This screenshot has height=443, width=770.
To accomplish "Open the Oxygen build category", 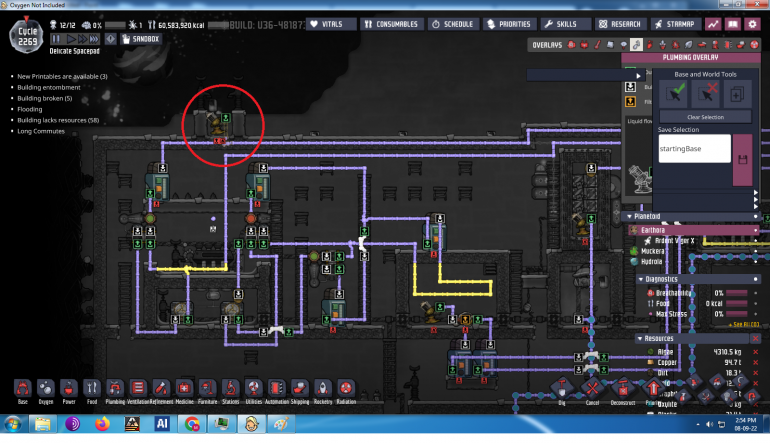I will point(46,388).
